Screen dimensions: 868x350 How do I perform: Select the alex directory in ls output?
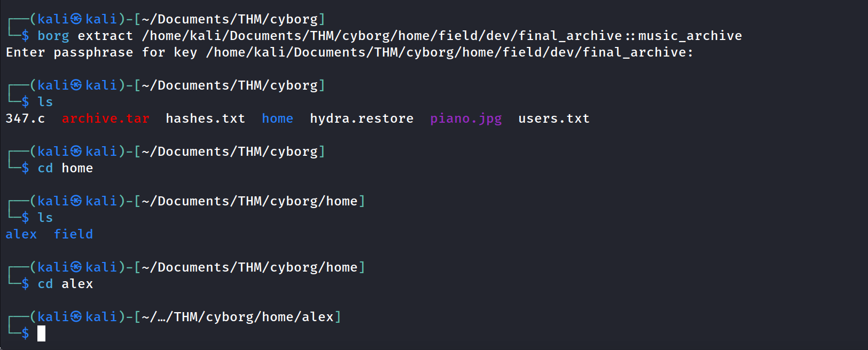coord(21,234)
